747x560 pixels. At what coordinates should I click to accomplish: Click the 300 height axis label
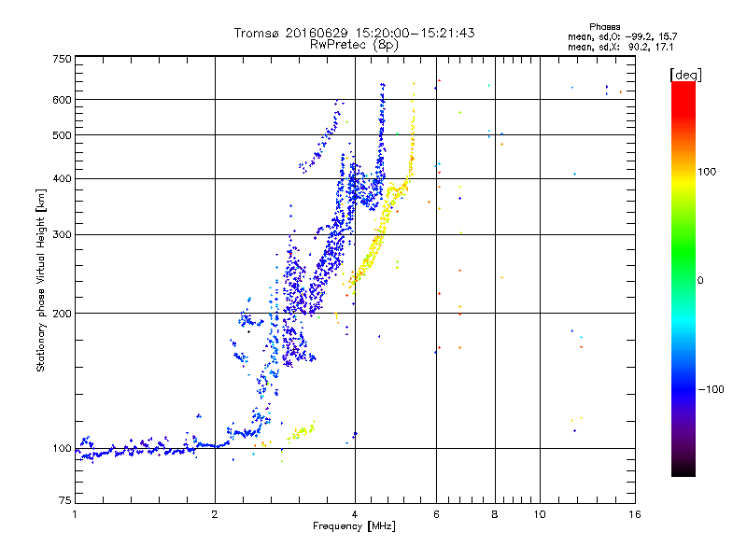click(62, 234)
